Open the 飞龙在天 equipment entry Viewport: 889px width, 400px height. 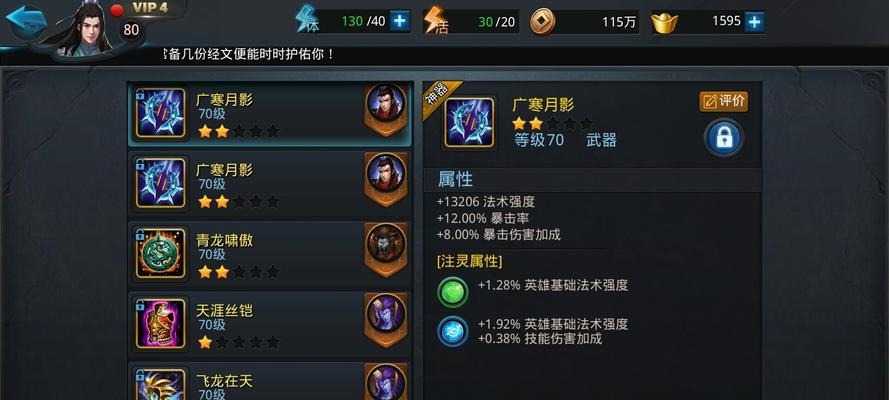click(270, 382)
